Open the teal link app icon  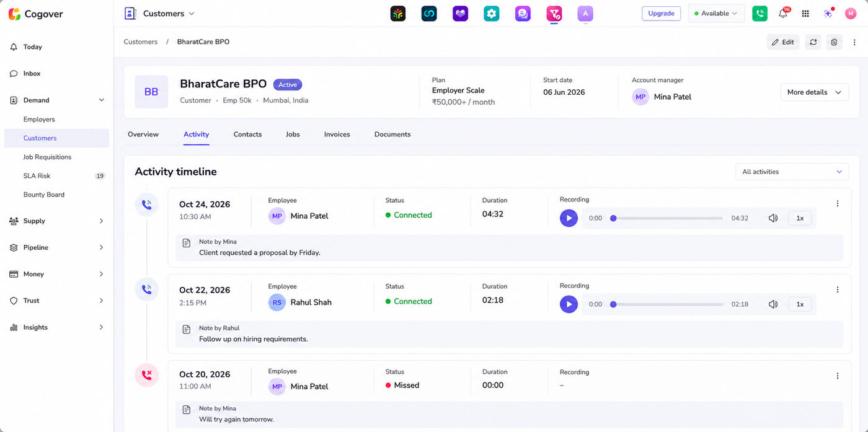(429, 14)
